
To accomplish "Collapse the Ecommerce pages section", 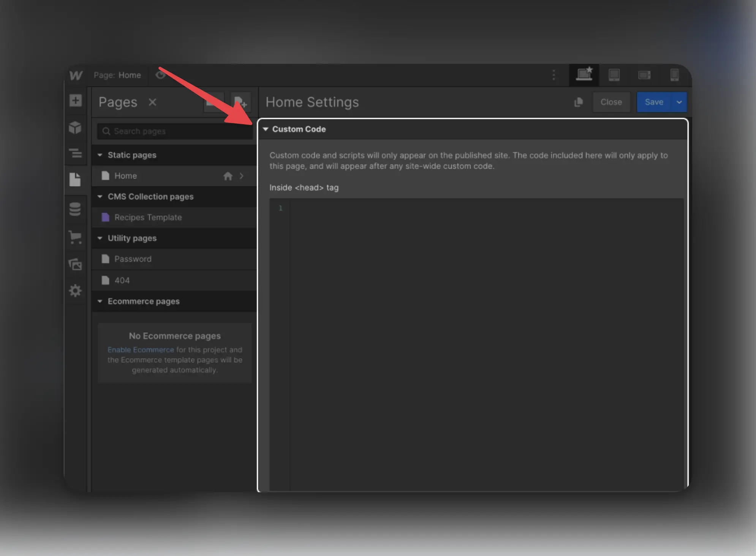I will point(100,301).
